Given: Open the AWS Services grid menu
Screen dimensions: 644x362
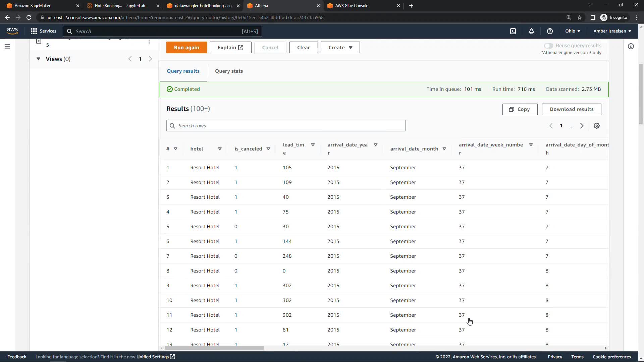Looking at the screenshot, I should click(x=34, y=31).
